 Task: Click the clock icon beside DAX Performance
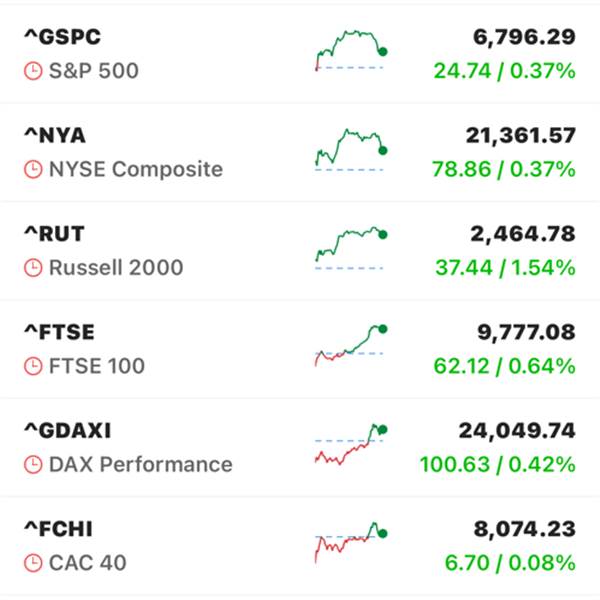point(33,465)
